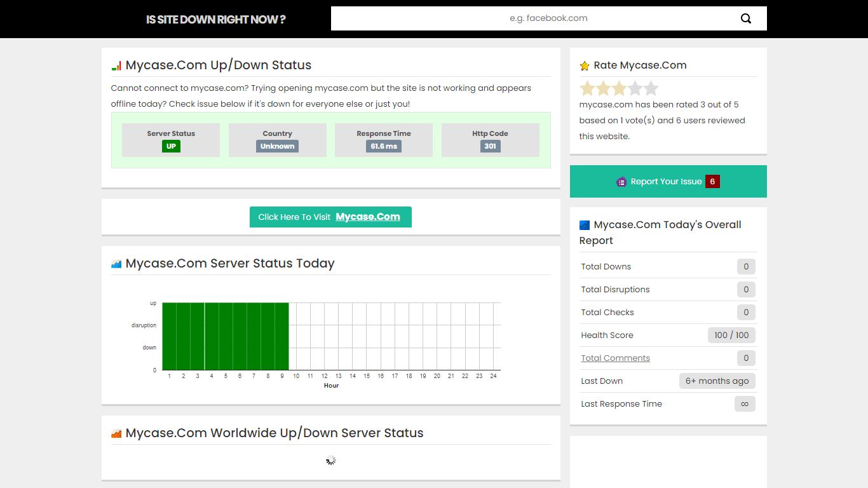Click the Hour axis title under the chart

tap(331, 386)
